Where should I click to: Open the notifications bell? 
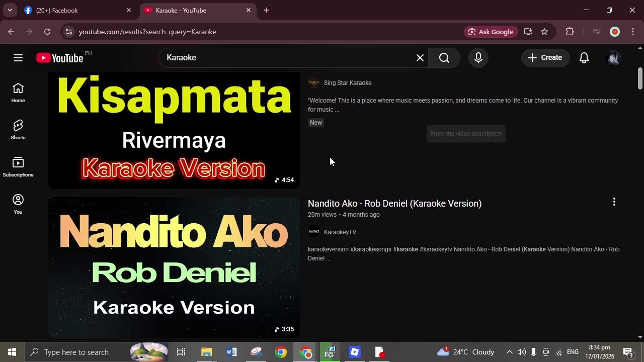click(584, 58)
